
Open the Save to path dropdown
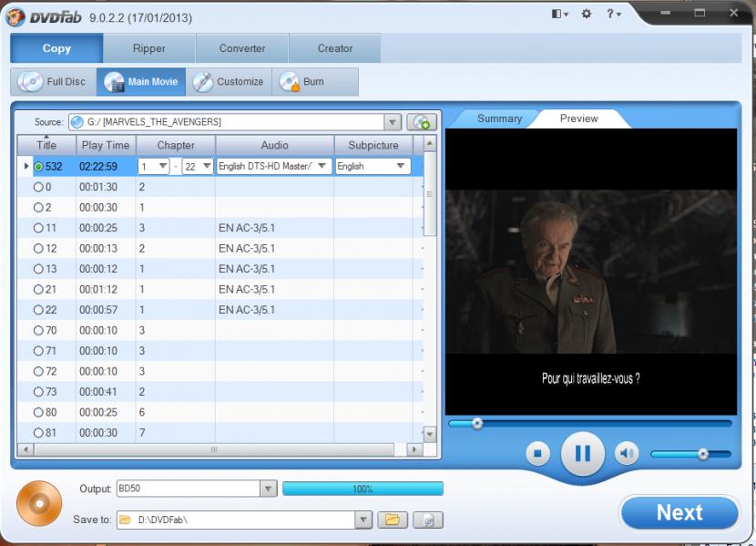[x=363, y=520]
